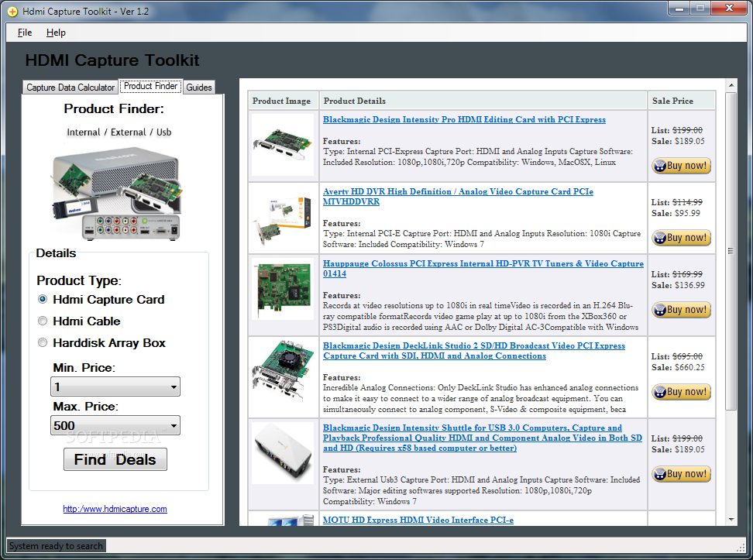Choose Hdmi Cable product type
Screen dimensions: 753x560
pos(43,321)
